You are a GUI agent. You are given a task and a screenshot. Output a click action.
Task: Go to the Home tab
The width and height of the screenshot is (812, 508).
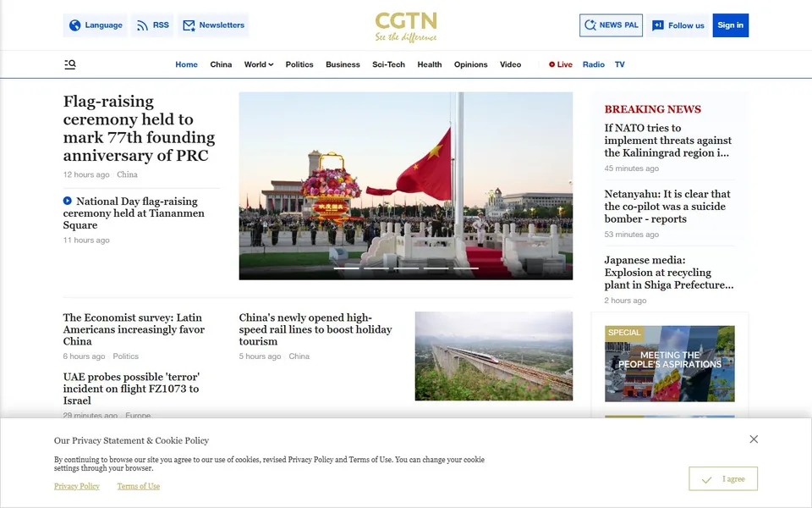tap(186, 64)
